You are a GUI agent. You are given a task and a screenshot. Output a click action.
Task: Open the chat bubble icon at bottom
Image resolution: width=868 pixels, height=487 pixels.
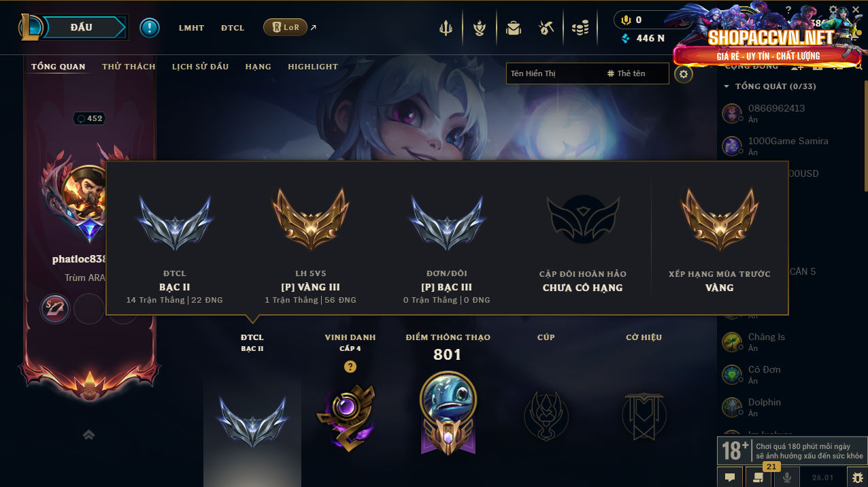point(729,477)
